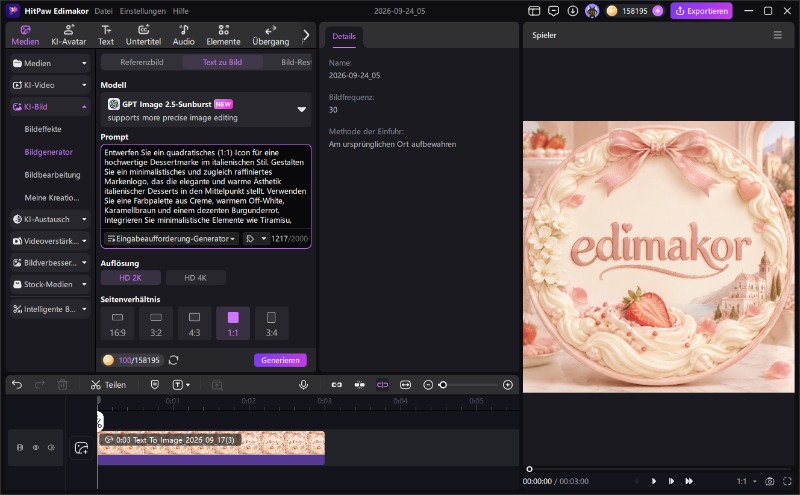Click the Exportieren button
Viewport: 800px width, 495px height.
coord(702,11)
